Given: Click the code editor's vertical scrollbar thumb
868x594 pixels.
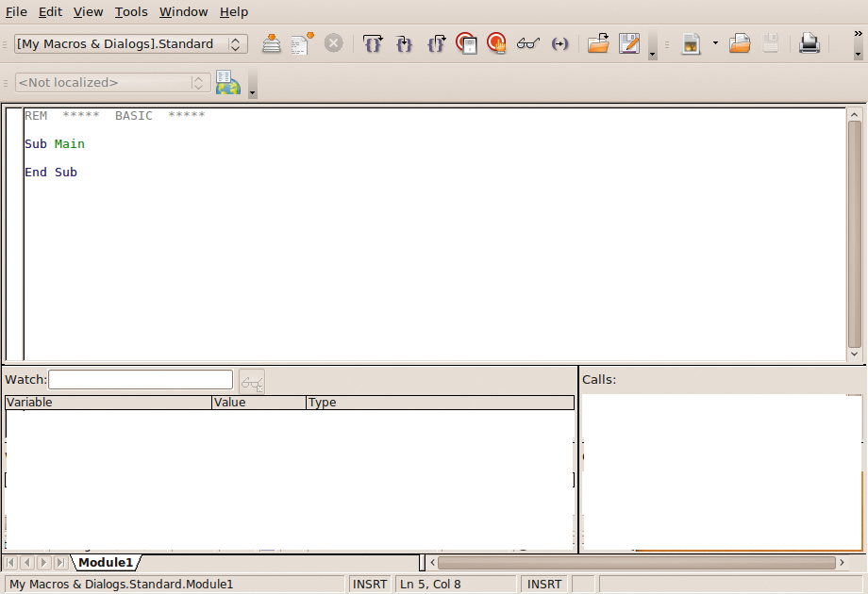Looking at the screenshot, I should click(854, 234).
